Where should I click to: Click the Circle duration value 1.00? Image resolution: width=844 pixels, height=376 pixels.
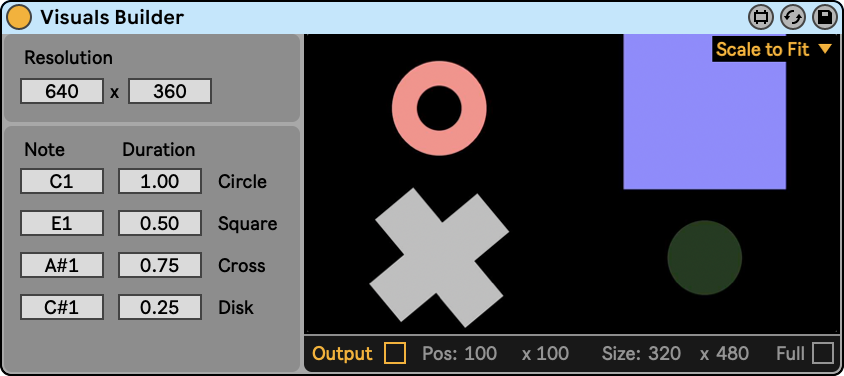pyautogui.click(x=160, y=181)
